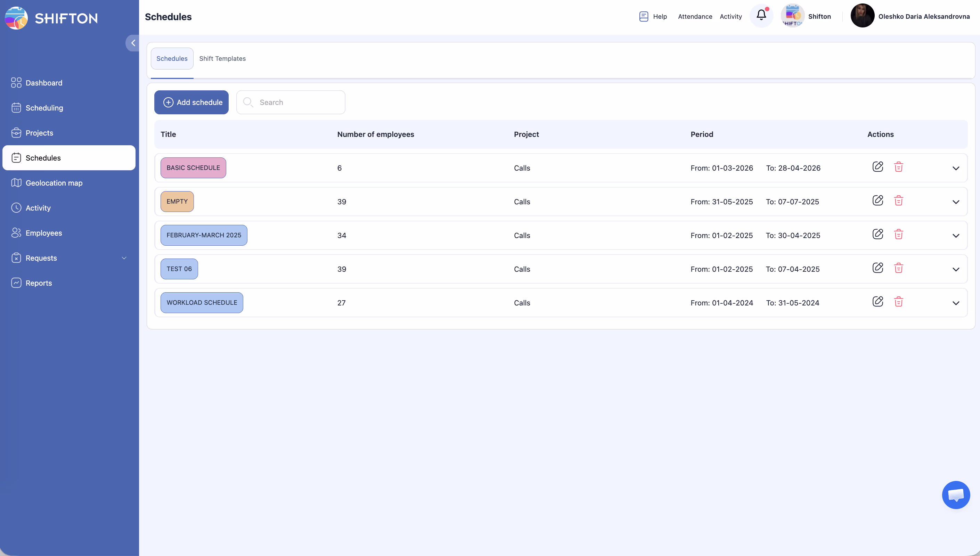Screen dimensions: 980x556
Task: Switch to the Shift Templates tab
Action: [x=222, y=58]
